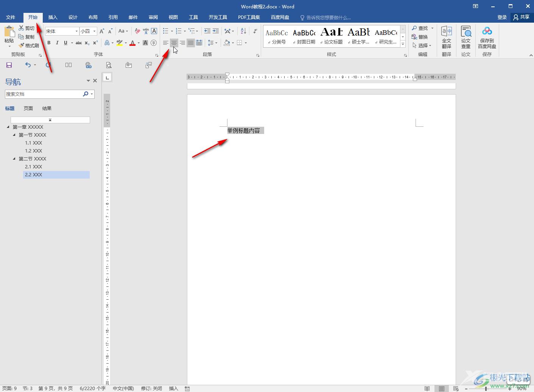Click the Paste (粘贴) clipboard icon
This screenshot has width=534, height=392.
tap(9, 32)
